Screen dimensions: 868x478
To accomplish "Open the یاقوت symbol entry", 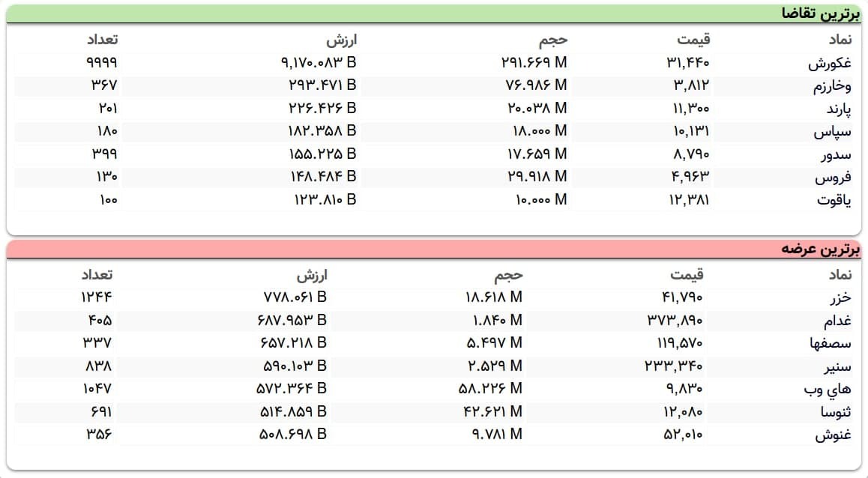I will click(x=834, y=200).
